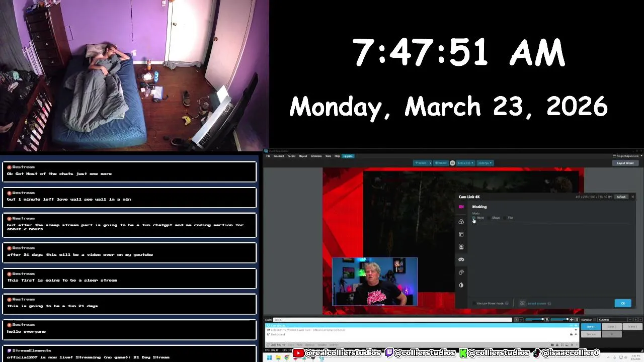Open the effects tab icon in sidebar

point(461,247)
